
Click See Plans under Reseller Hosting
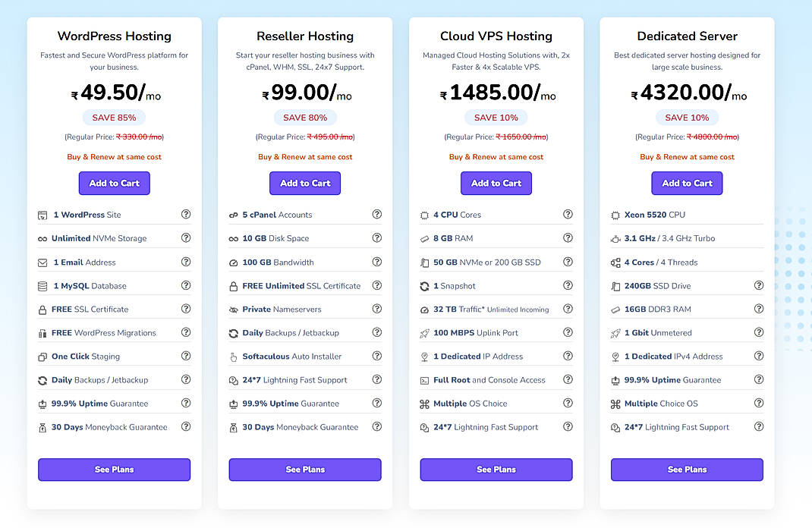click(304, 470)
